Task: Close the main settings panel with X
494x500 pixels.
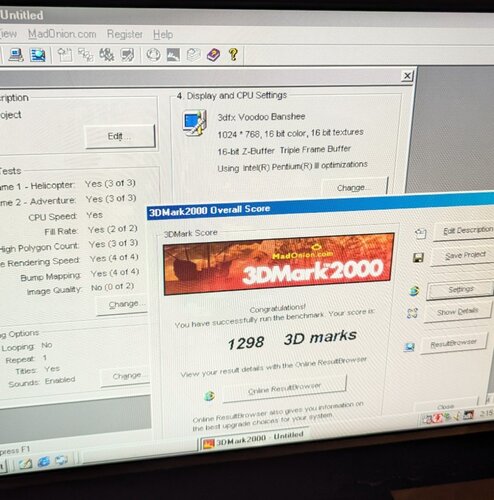Action: (x=407, y=76)
